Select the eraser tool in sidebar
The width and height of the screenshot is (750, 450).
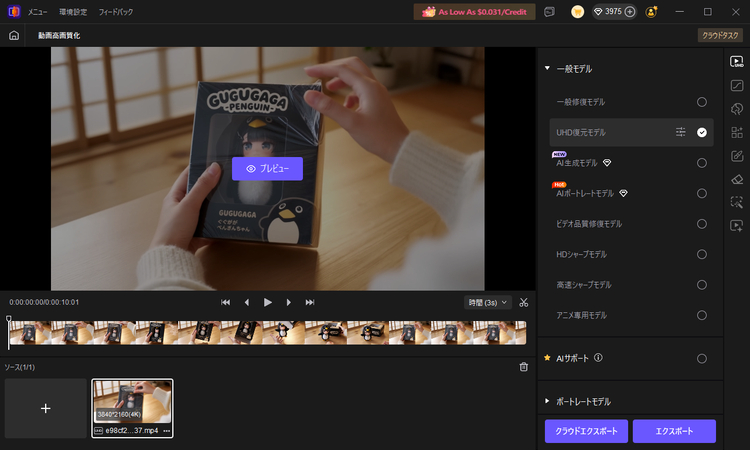[737, 179]
